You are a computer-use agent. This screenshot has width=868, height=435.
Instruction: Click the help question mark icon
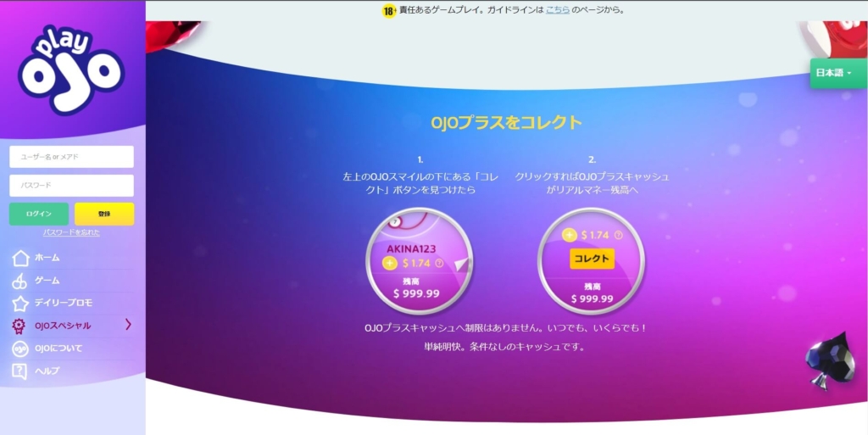pyautogui.click(x=19, y=371)
